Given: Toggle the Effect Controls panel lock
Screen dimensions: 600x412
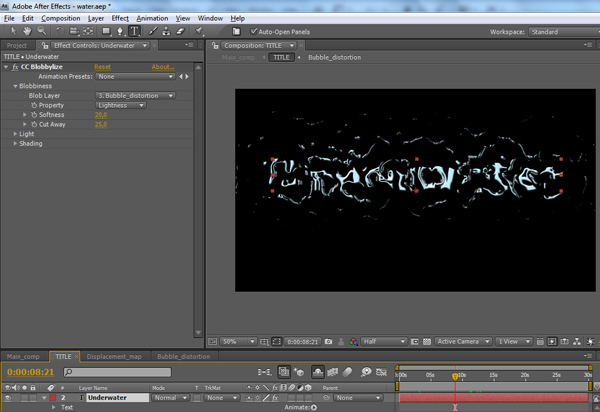Looking at the screenshot, I should pyautogui.click(x=45, y=46).
